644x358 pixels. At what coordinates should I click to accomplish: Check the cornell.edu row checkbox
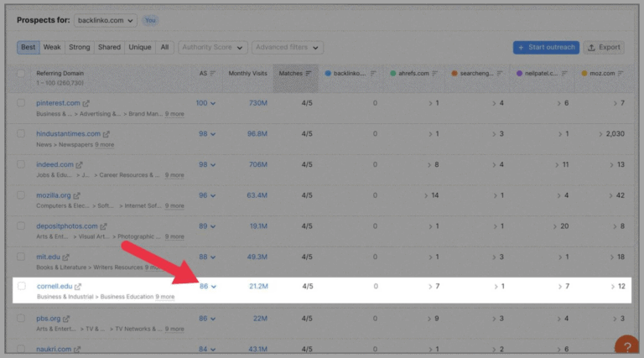[22, 286]
